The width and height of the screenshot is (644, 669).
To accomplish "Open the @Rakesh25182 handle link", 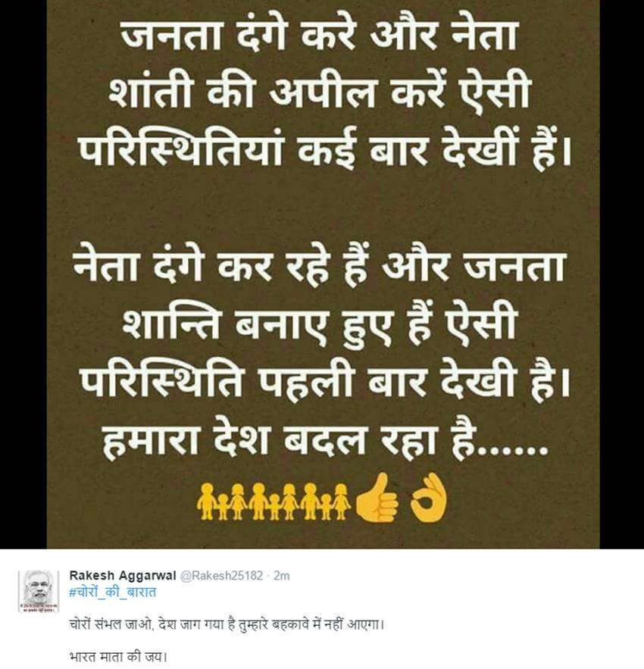I will 221,576.
